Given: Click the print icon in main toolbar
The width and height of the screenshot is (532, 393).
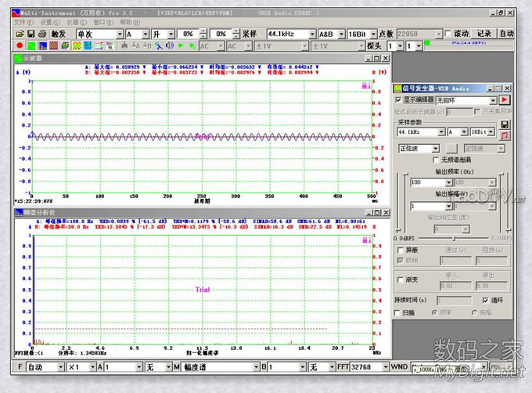Looking at the screenshot, I should 41,34.
